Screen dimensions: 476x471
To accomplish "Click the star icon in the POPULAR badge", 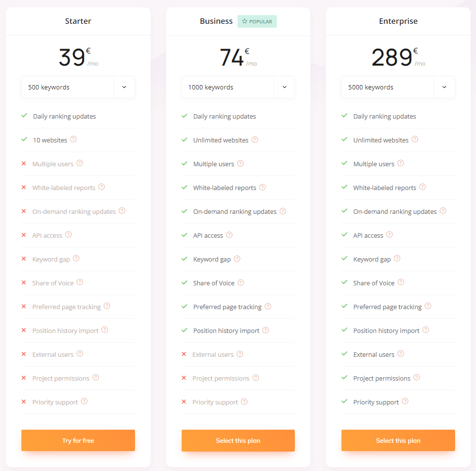I will (245, 21).
